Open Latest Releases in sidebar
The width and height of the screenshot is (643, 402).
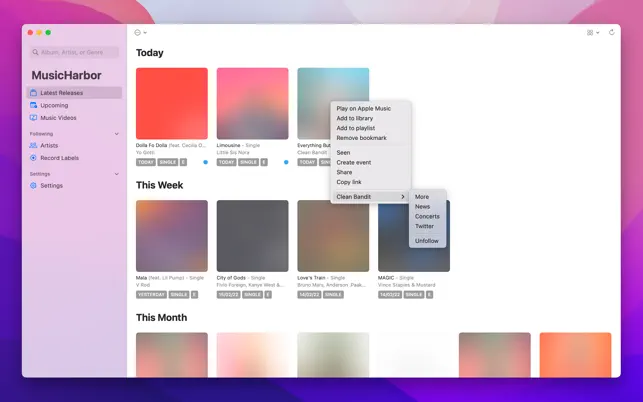[x=74, y=93]
